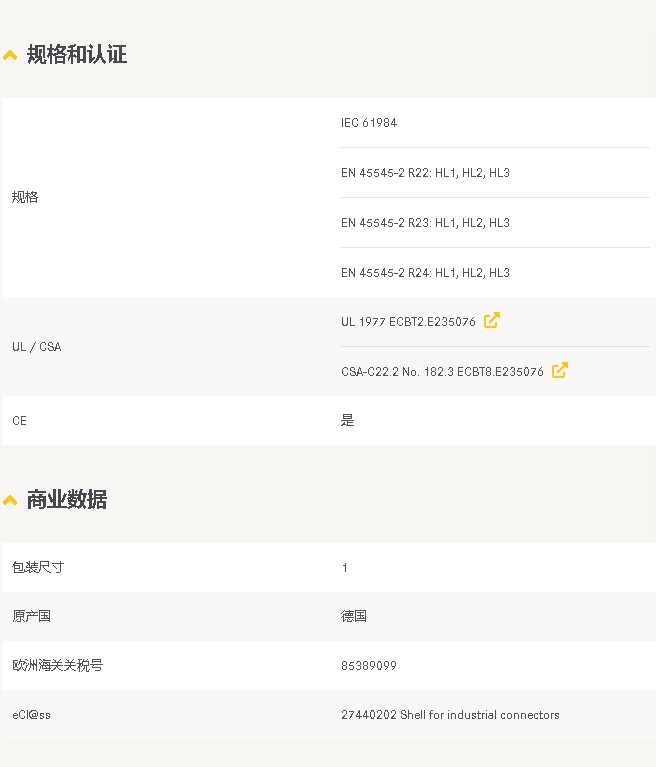Open external link icon for CSA-C22.2
Image resolution: width=656 pixels, height=767 pixels.
[x=560, y=370]
